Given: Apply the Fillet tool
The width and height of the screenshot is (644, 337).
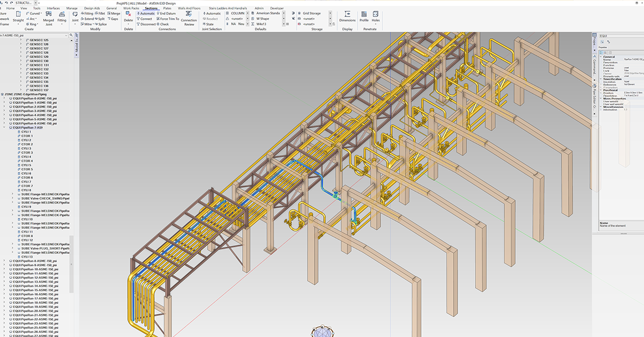Looking at the screenshot, I should (100, 13).
